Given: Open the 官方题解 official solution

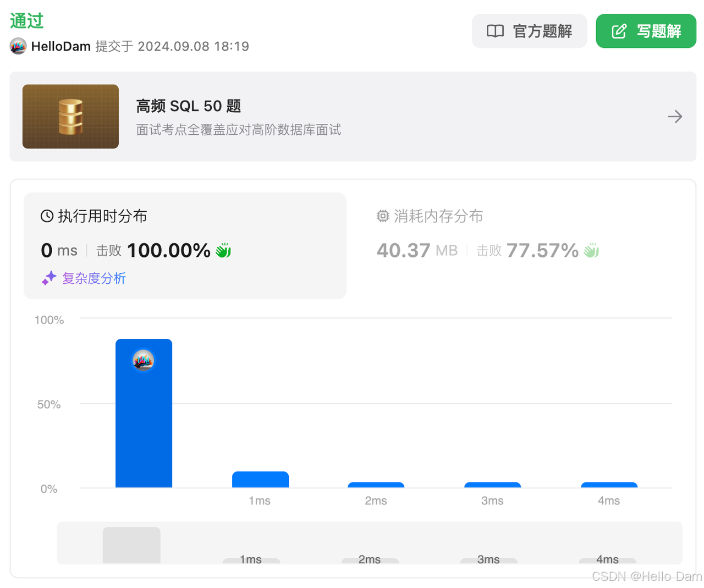Looking at the screenshot, I should (x=529, y=31).
